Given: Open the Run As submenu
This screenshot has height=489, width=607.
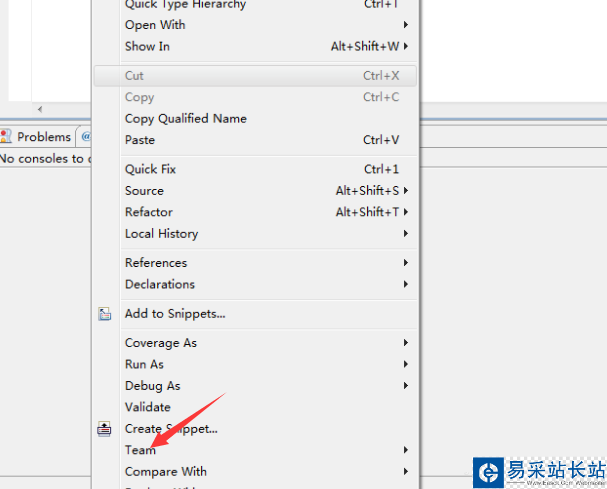Looking at the screenshot, I should [144, 364].
